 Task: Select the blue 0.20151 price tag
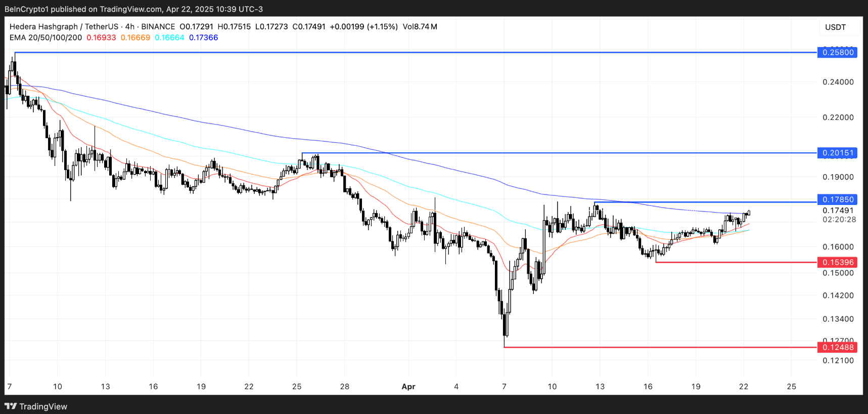click(837, 153)
